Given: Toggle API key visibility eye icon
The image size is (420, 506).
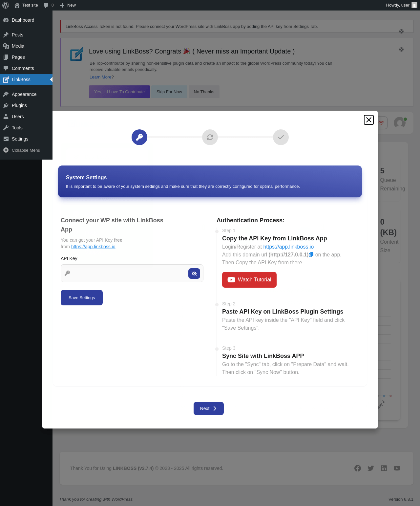Looking at the screenshot, I should 194,273.
